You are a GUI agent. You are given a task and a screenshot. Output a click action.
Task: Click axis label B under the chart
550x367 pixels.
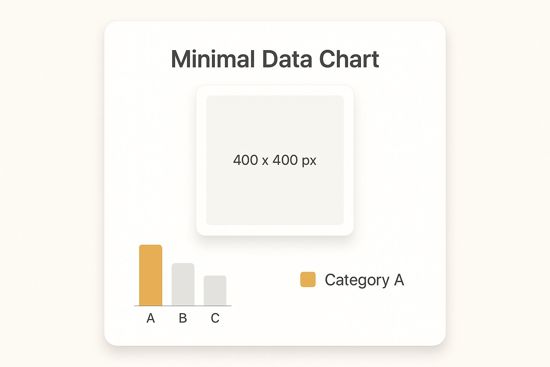tap(183, 318)
